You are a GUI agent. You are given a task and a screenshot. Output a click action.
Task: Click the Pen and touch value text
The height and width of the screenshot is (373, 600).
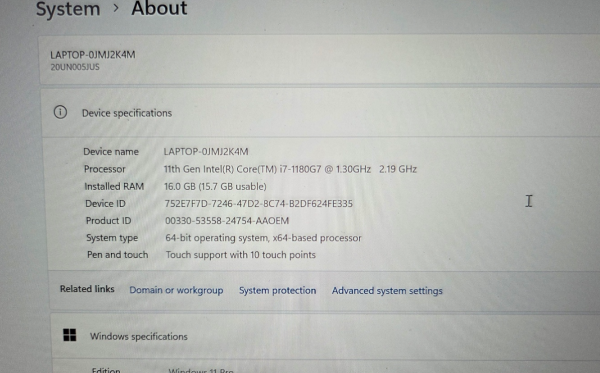[241, 255]
